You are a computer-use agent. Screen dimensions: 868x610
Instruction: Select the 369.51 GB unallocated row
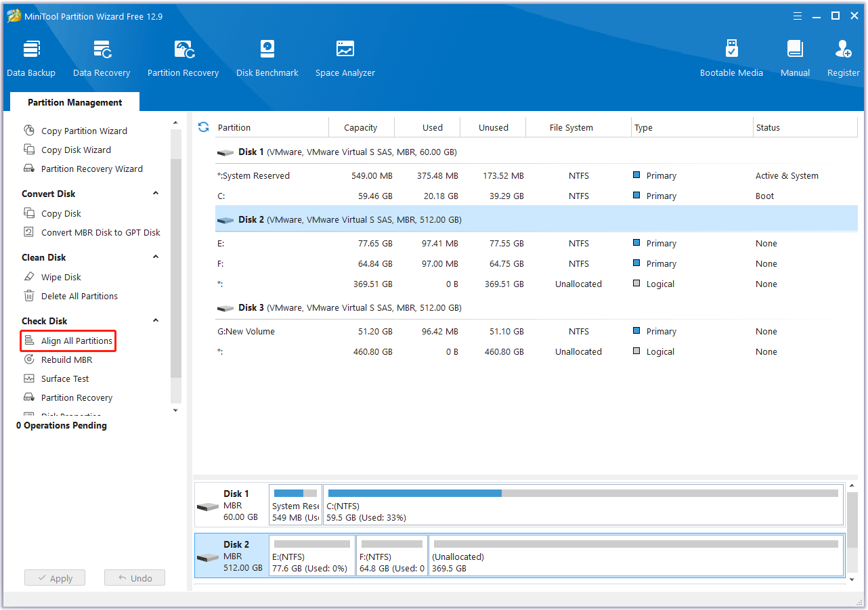(x=536, y=284)
